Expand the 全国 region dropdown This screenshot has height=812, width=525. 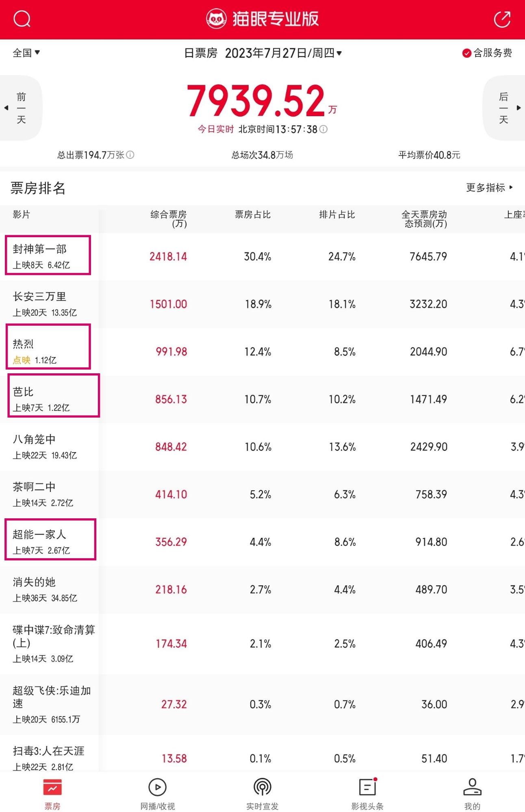[x=26, y=53]
